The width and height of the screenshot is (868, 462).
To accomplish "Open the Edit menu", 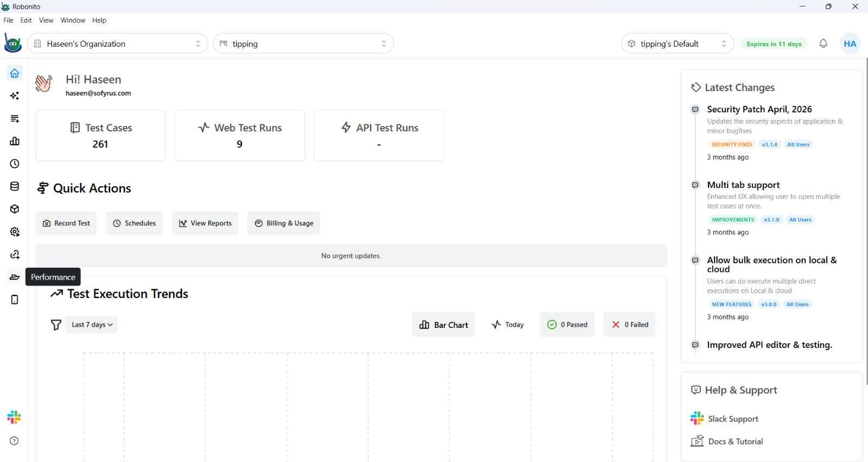I will 26,20.
